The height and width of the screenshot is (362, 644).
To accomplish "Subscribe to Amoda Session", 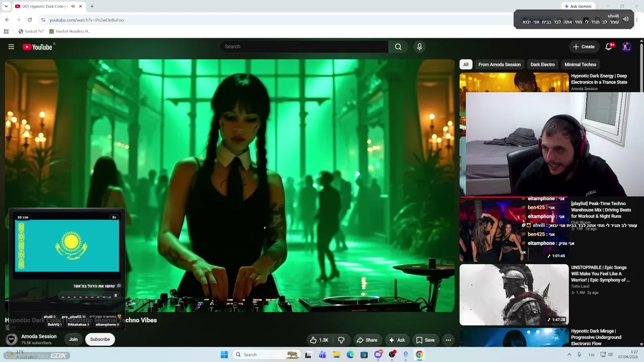I will click(x=100, y=339).
